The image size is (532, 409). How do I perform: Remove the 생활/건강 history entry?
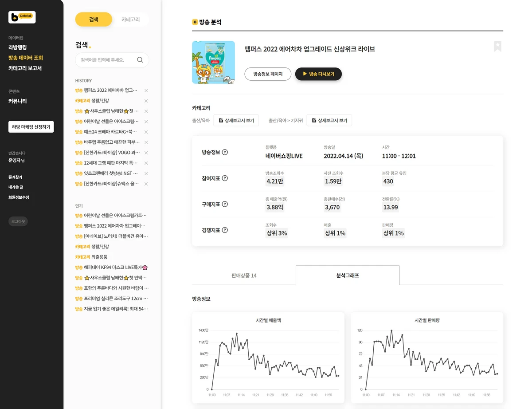point(146,101)
